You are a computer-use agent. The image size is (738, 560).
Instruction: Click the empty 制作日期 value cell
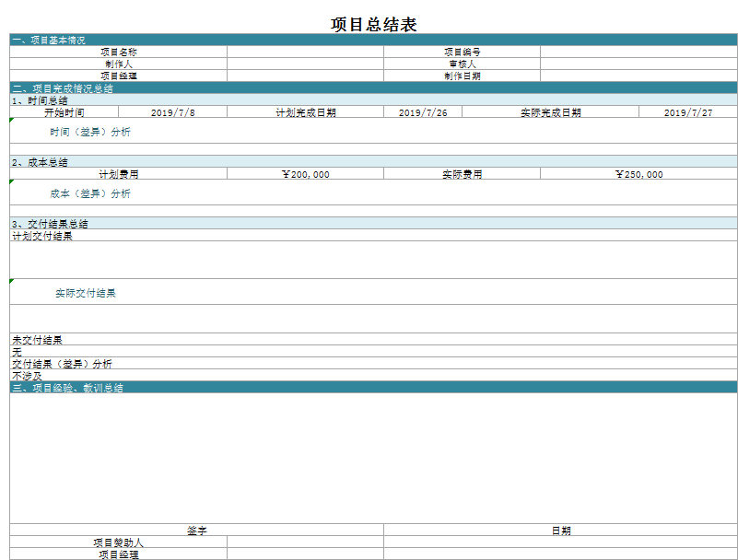pos(638,76)
